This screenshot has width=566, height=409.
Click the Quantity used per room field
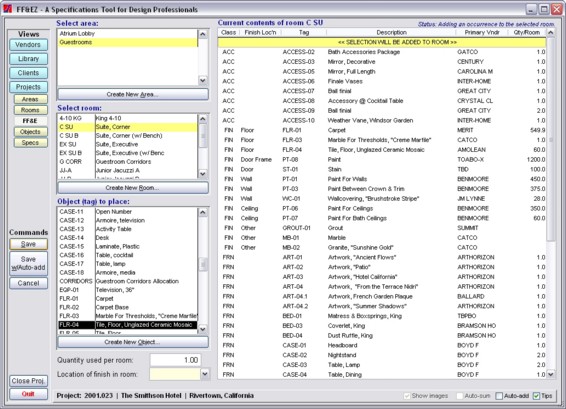pos(175,360)
